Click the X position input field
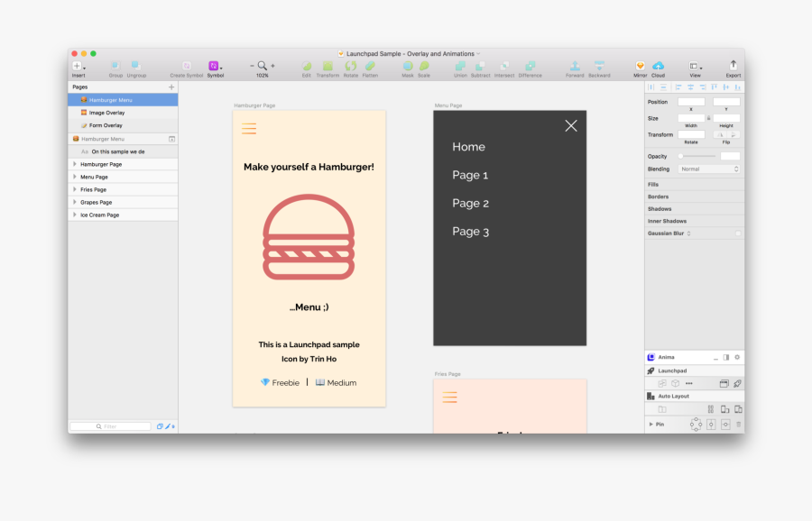The image size is (812, 521). point(691,102)
